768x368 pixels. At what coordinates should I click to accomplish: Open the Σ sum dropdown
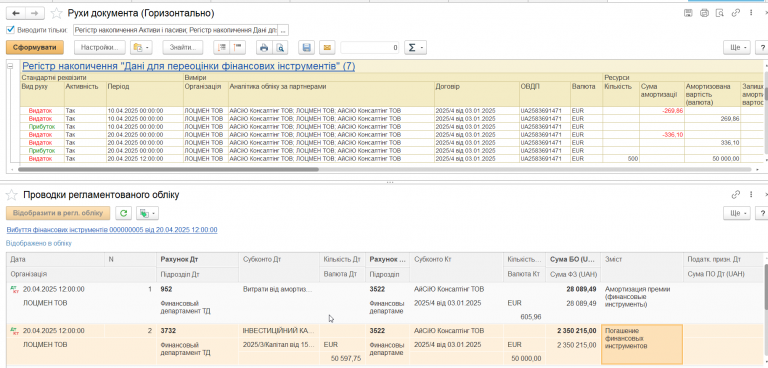click(415, 48)
